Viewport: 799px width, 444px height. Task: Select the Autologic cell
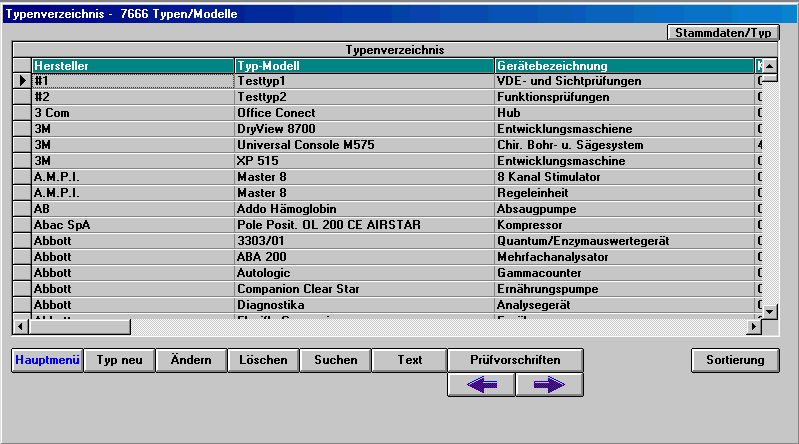pyautogui.click(x=364, y=273)
